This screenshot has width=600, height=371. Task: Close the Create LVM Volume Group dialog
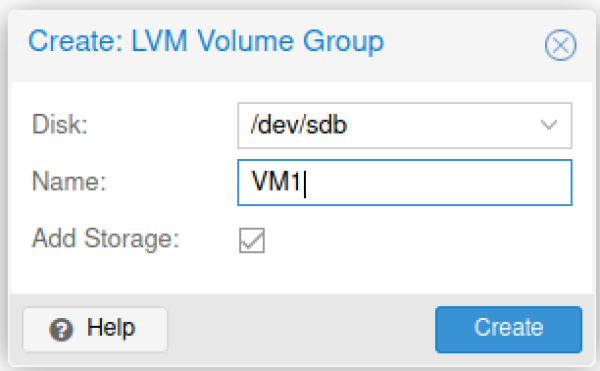pos(561,45)
